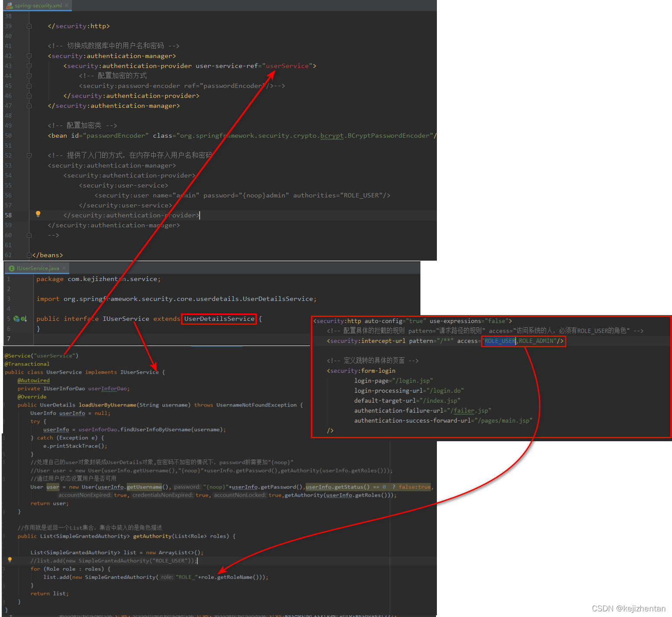Image resolution: width=672 pixels, height=617 pixels.
Task: Close the IUserService.java tab
Action: click(64, 268)
